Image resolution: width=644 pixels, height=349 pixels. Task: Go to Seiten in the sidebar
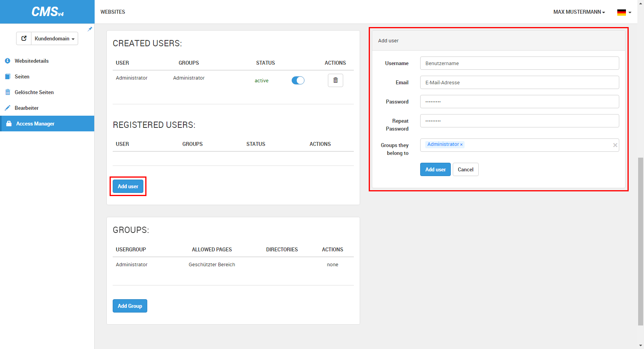coord(22,76)
